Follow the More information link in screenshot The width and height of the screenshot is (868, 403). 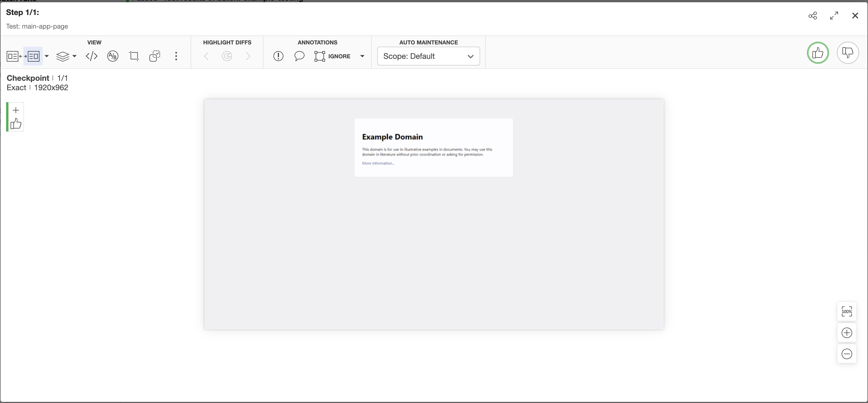[378, 163]
